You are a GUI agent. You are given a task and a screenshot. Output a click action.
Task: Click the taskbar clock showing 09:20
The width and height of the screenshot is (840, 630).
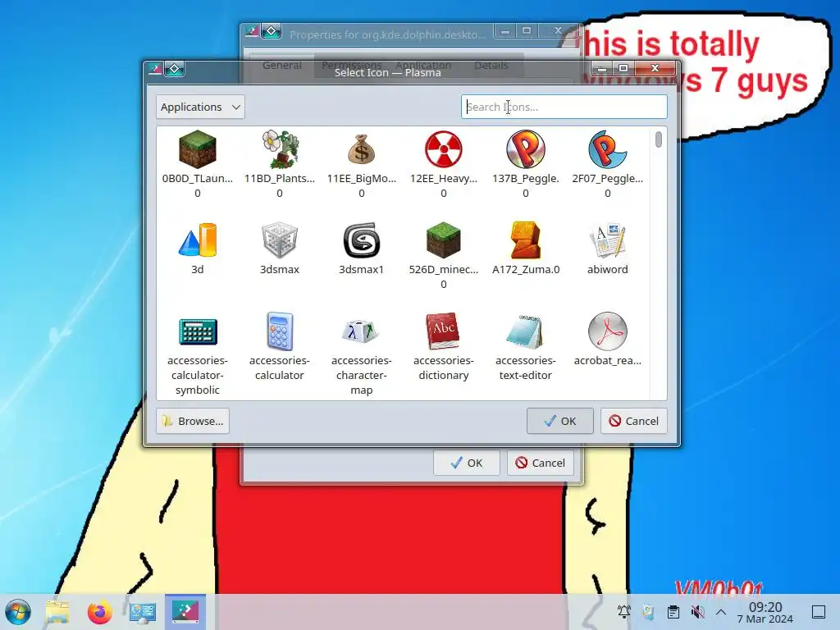pos(765,612)
